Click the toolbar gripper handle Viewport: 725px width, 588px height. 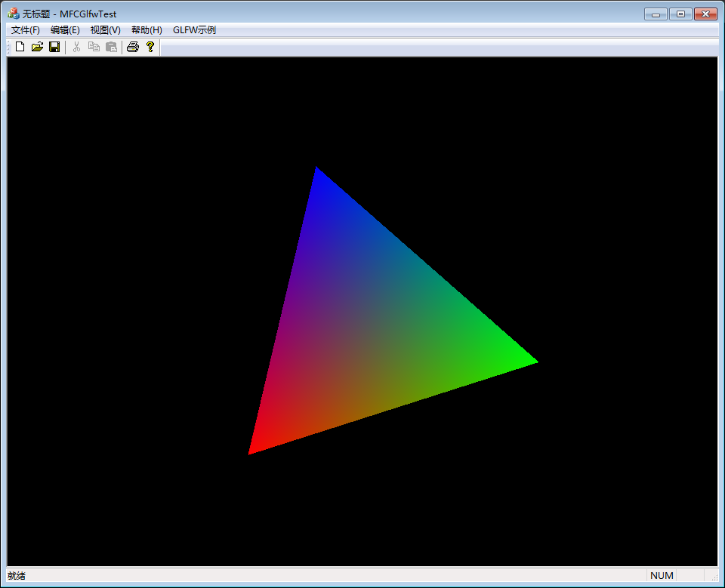pyautogui.click(x=9, y=47)
